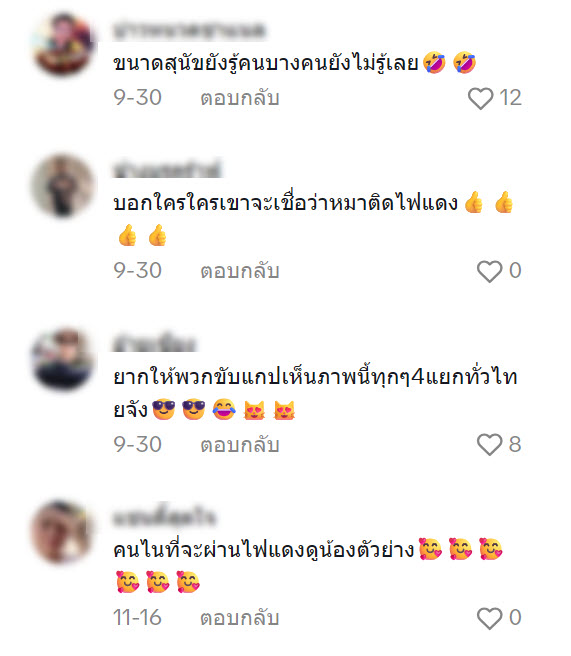This screenshot has height=656, width=571.
Task: Click the 11-16 date stamp
Action: point(137,618)
